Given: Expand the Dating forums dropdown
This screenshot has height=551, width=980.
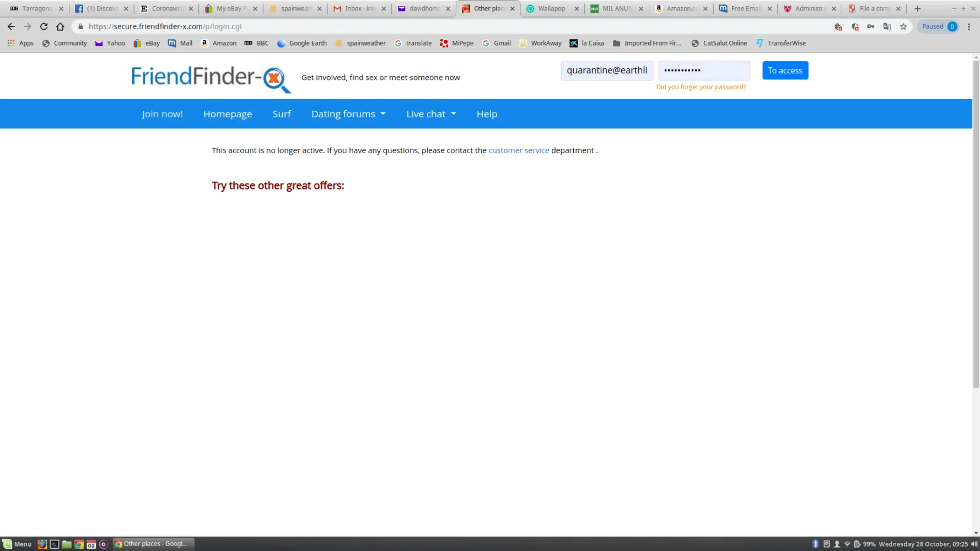Looking at the screenshot, I should point(348,114).
